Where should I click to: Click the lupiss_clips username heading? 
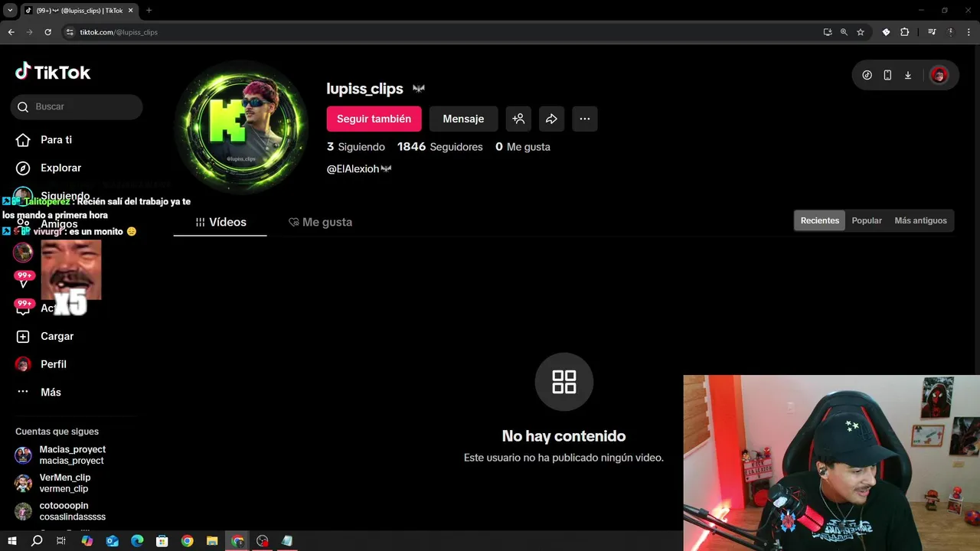(x=364, y=89)
